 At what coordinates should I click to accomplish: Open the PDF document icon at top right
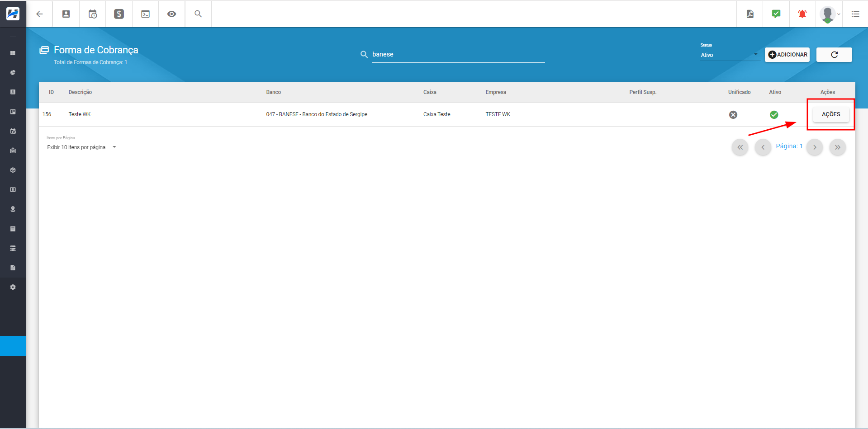[x=750, y=14]
